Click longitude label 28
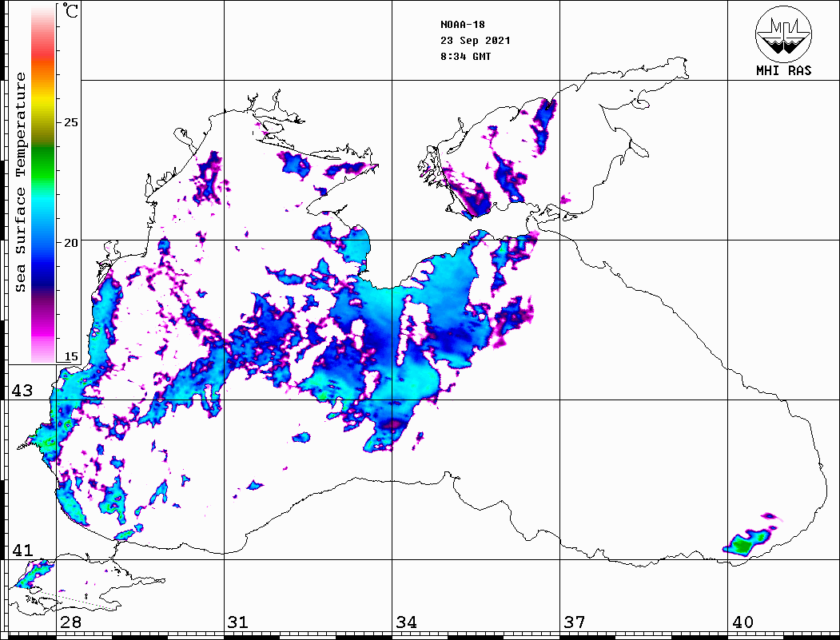Viewport: 840px width, 640px height. pyautogui.click(x=70, y=622)
